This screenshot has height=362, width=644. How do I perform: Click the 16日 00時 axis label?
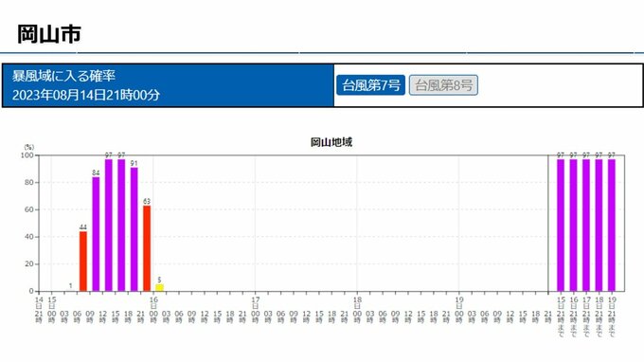[153, 310]
